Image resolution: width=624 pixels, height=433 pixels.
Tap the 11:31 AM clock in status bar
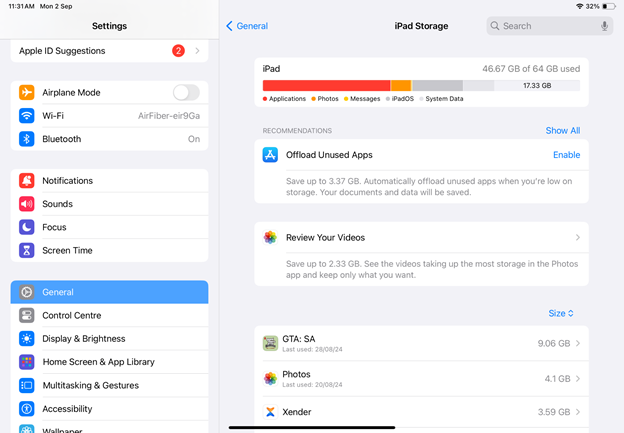pyautogui.click(x=21, y=6)
